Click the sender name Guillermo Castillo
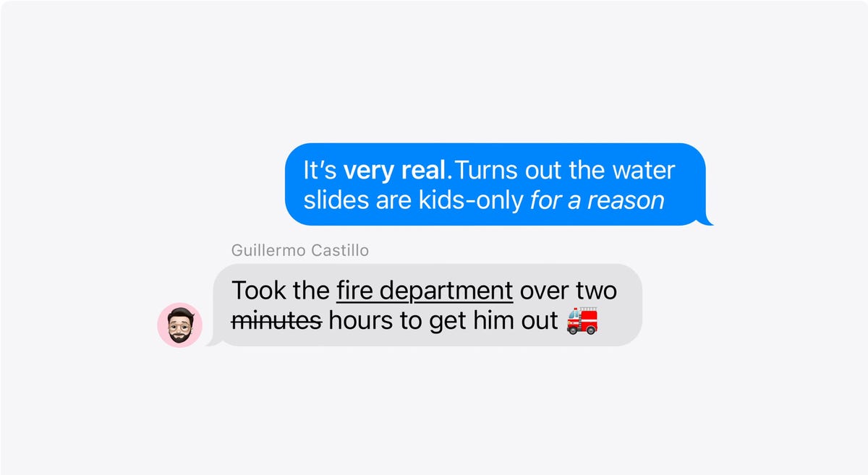This screenshot has width=868, height=475. (300, 251)
